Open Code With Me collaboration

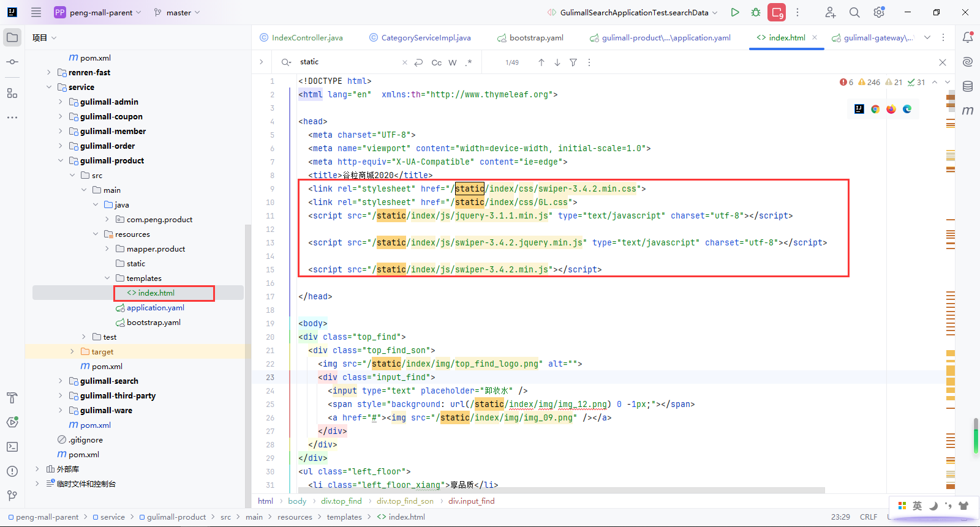pyautogui.click(x=830, y=12)
